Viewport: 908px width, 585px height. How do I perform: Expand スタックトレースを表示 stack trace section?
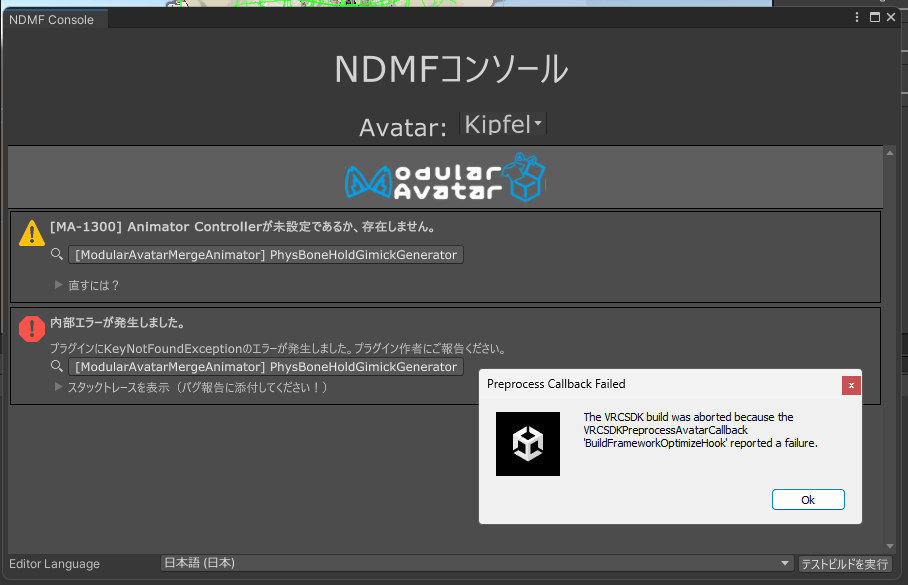[x=58, y=387]
